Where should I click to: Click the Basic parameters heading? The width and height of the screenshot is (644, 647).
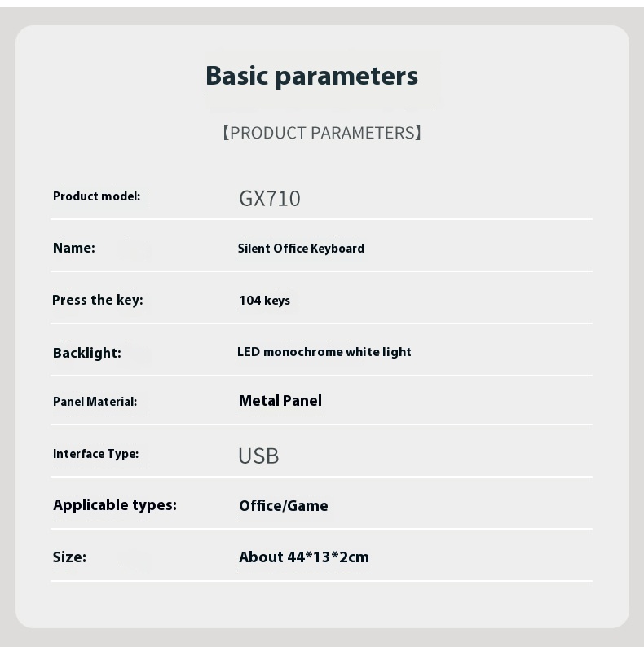click(x=311, y=77)
